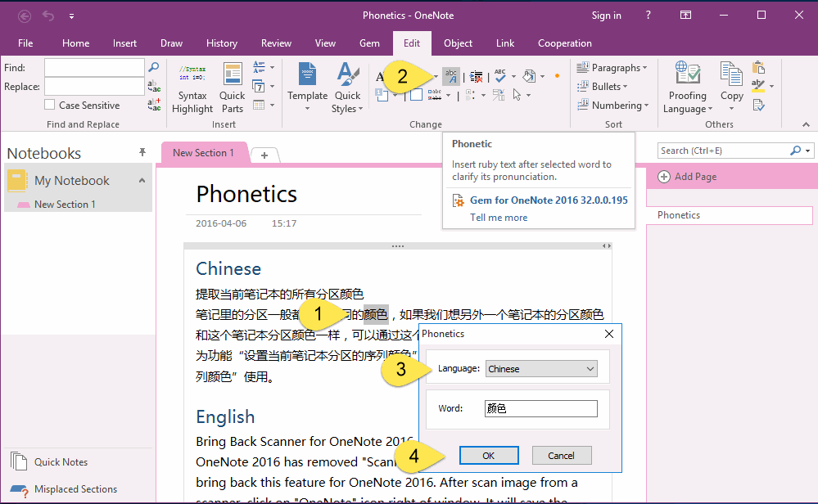
Task: Collapse the ribbon with the chevron
Action: pyautogui.click(x=805, y=124)
